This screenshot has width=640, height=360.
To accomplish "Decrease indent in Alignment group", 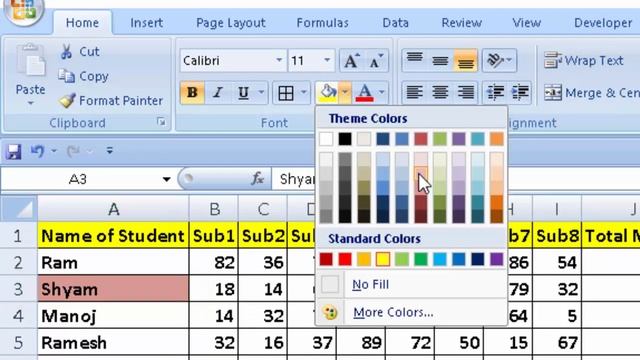I will pos(495,93).
